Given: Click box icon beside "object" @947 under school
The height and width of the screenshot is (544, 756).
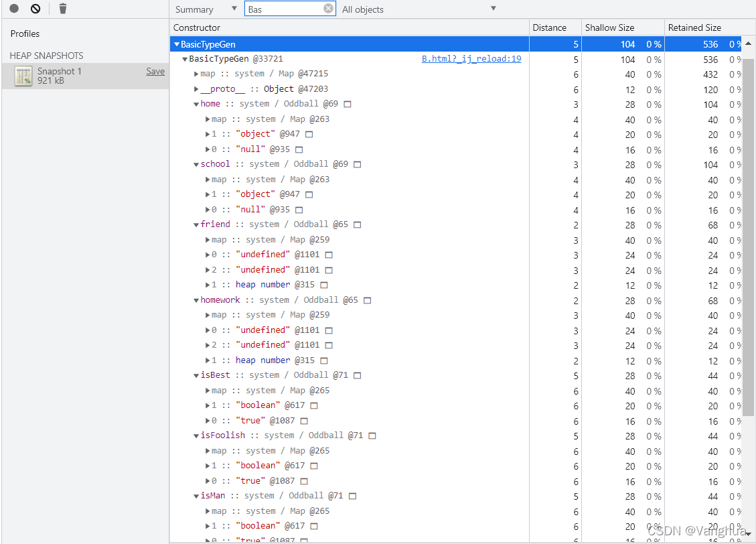Looking at the screenshot, I should coord(309,195).
